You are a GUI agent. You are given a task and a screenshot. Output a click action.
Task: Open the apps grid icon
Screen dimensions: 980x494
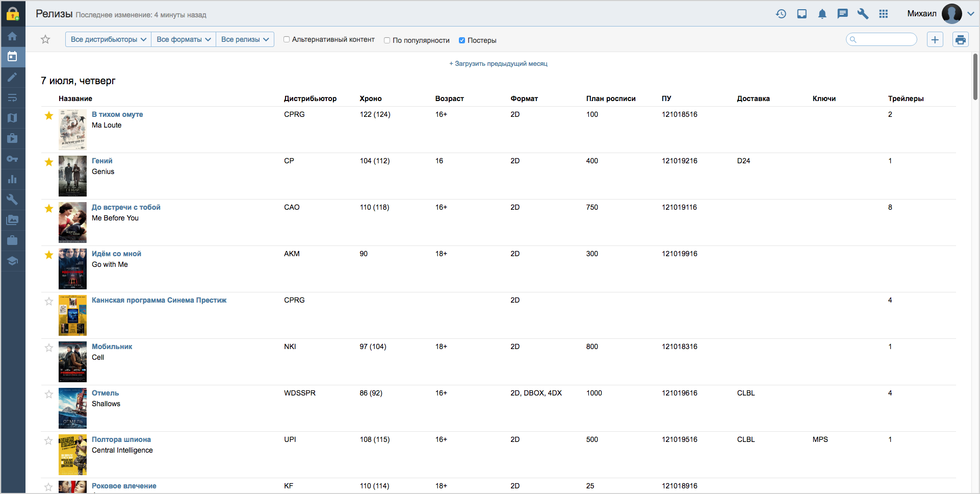point(884,14)
